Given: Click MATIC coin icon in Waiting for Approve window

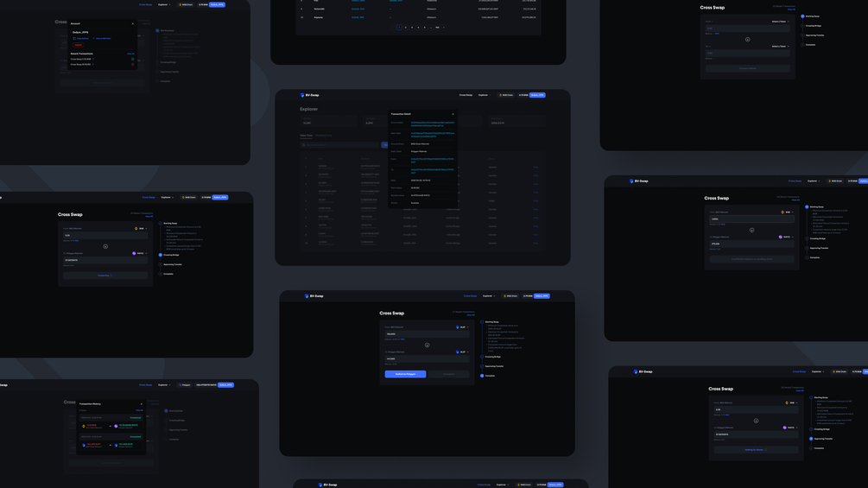Looking at the screenshot, I should [784, 428].
